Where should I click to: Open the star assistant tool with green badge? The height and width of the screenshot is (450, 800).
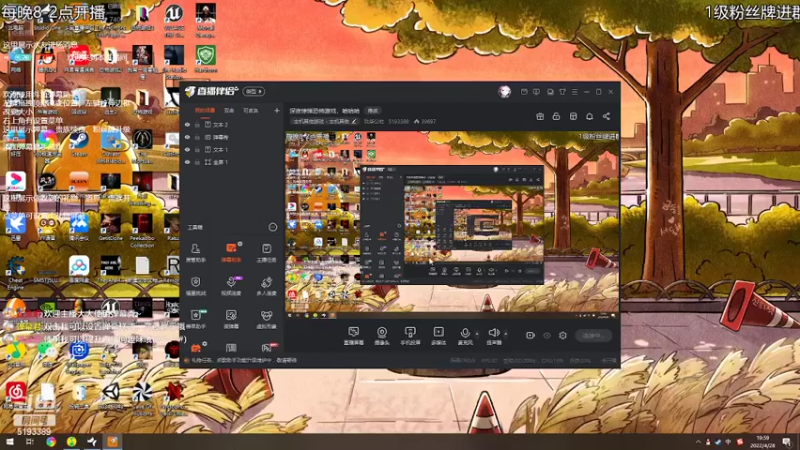pos(195,319)
